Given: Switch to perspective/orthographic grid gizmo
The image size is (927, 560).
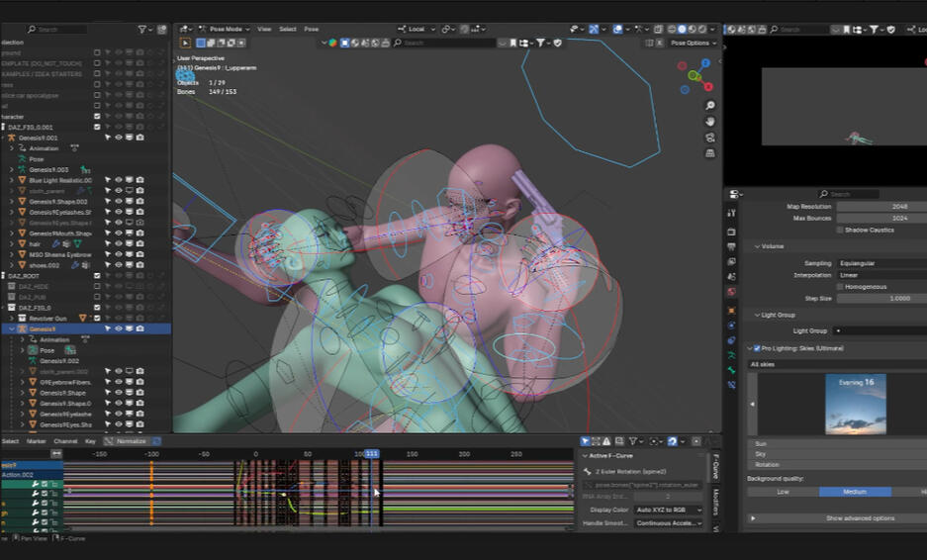Looking at the screenshot, I should coord(710,153).
